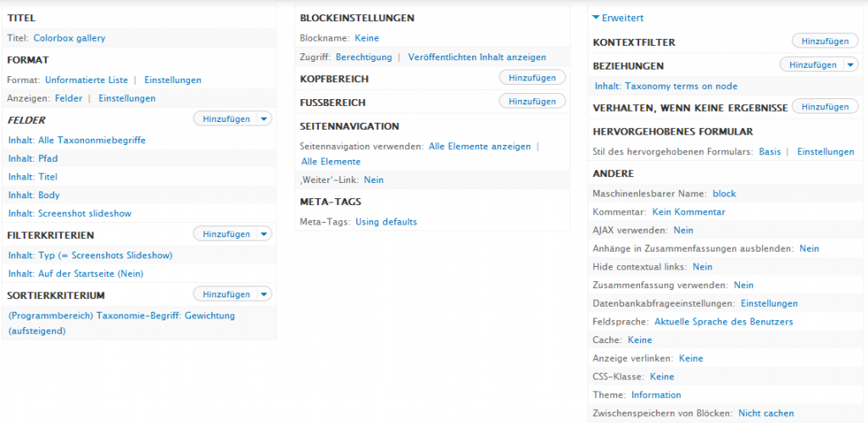The image size is (868, 427).
Task: Change AJAX verwenden setting Nein
Action: pyautogui.click(x=683, y=230)
